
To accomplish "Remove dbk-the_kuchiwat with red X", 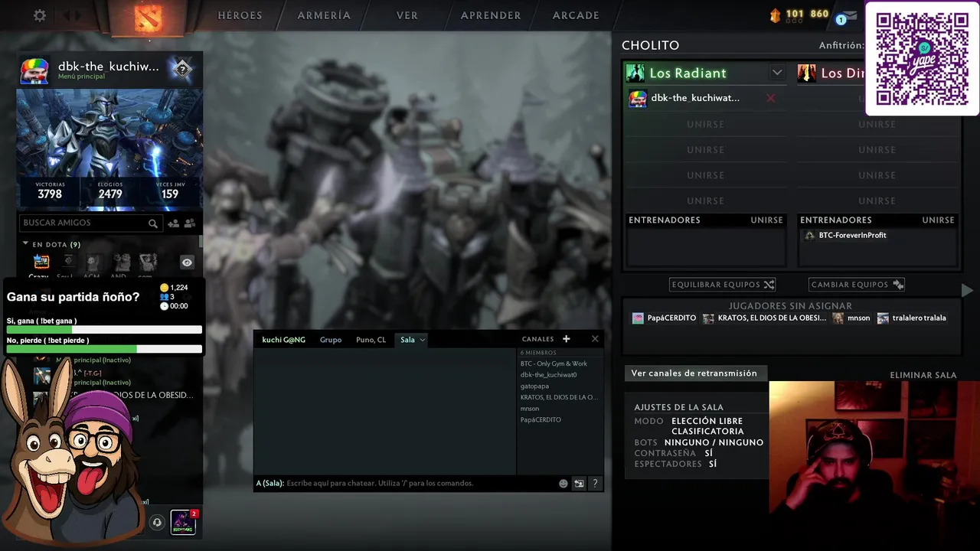I will tap(771, 98).
